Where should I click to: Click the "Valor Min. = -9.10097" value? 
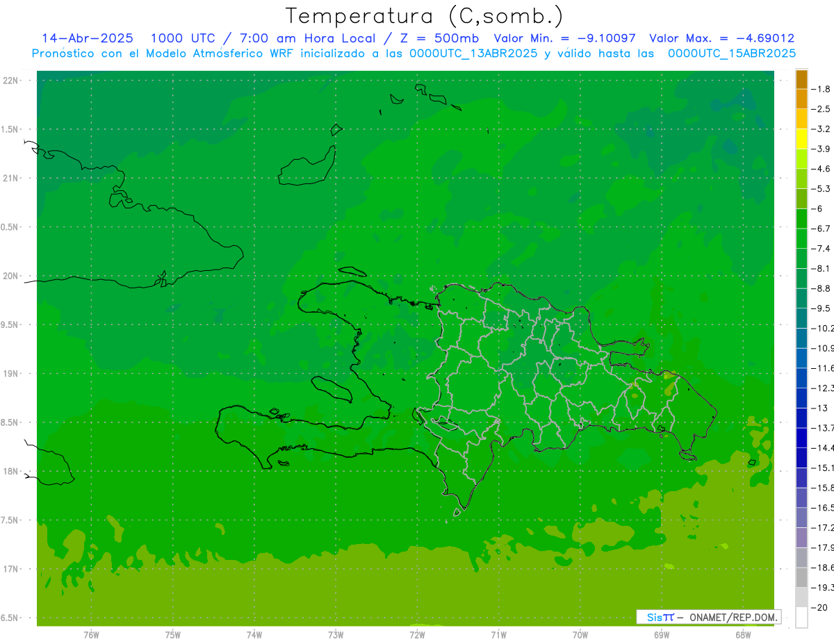tap(564, 38)
